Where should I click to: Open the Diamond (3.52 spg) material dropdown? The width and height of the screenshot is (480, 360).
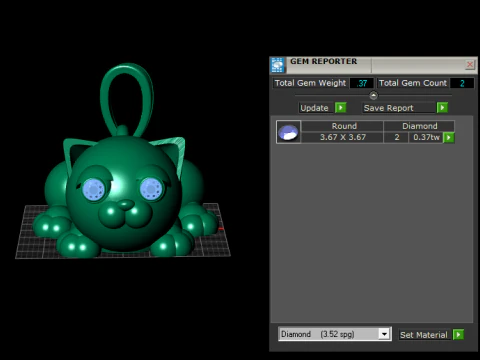click(335, 334)
